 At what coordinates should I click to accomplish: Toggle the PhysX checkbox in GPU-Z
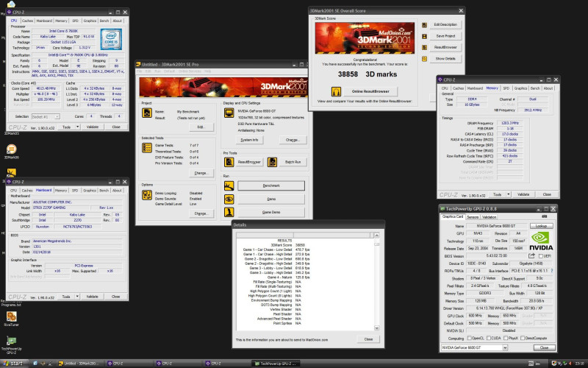(506, 339)
